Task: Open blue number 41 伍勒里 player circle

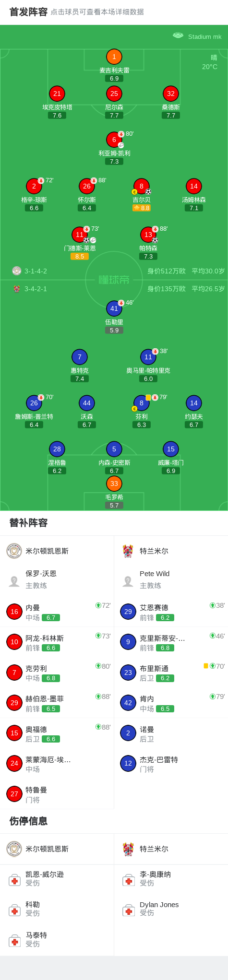Action: click(114, 308)
